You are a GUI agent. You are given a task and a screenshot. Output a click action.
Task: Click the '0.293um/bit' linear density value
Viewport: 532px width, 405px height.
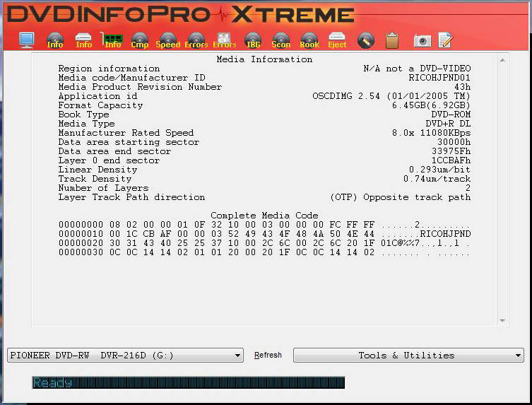(439, 170)
